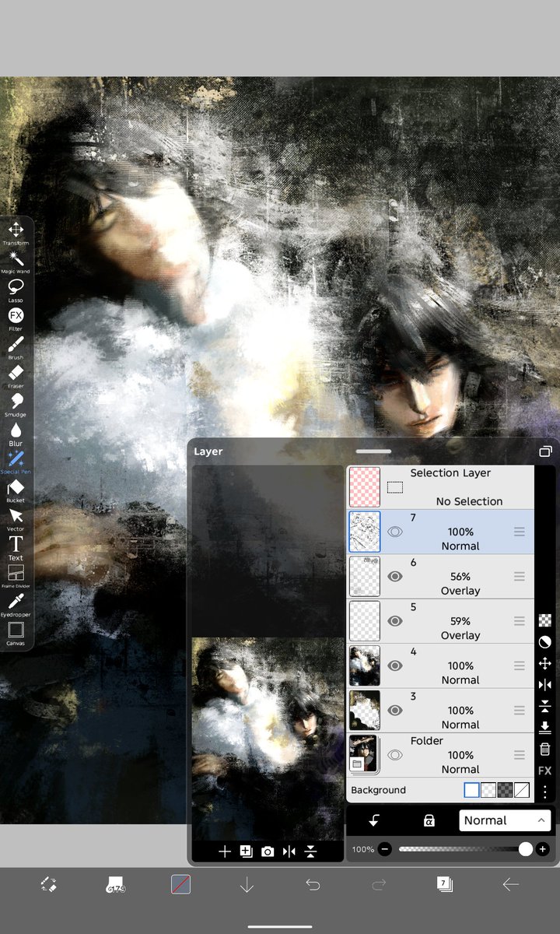Click the clear layer checkerboard icon
The width and height of the screenshot is (560, 934).
[x=544, y=620]
